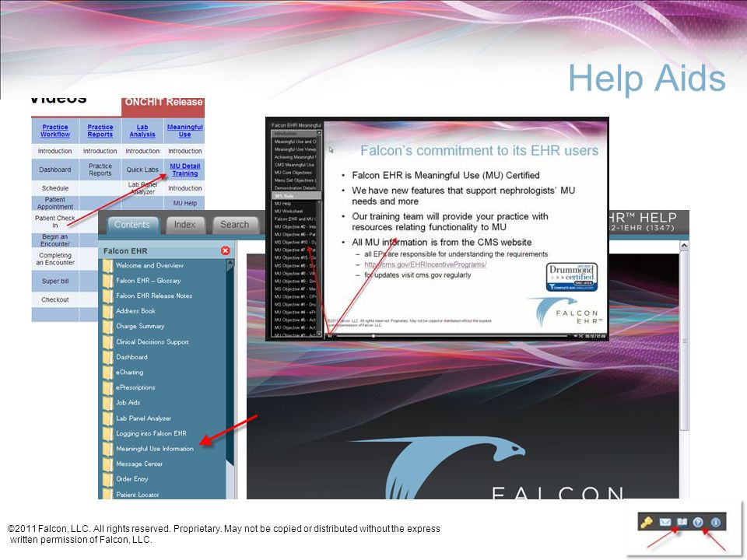This screenshot has width=747, height=560.
Task: Open the Clinical Decisions Support book icon
Action: coord(107,341)
